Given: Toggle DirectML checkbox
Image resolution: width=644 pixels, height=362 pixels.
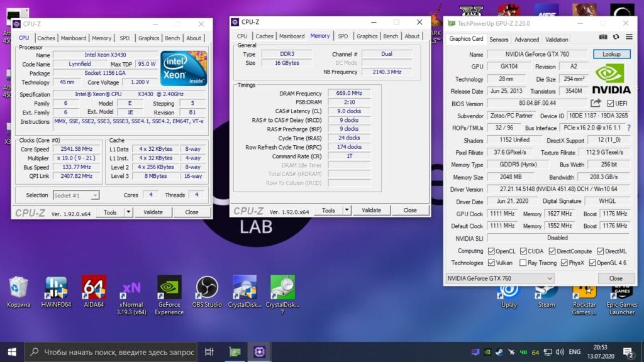Looking at the screenshot, I should (601, 251).
